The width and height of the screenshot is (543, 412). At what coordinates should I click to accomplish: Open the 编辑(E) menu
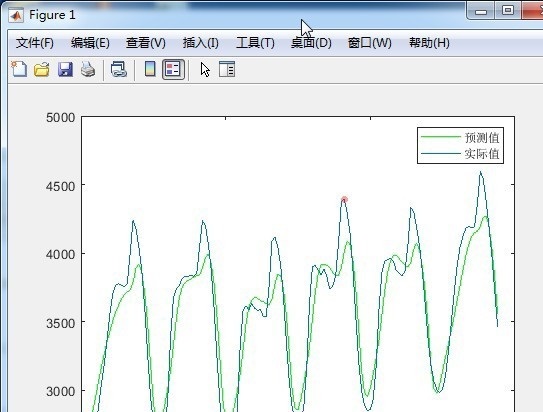(x=90, y=43)
